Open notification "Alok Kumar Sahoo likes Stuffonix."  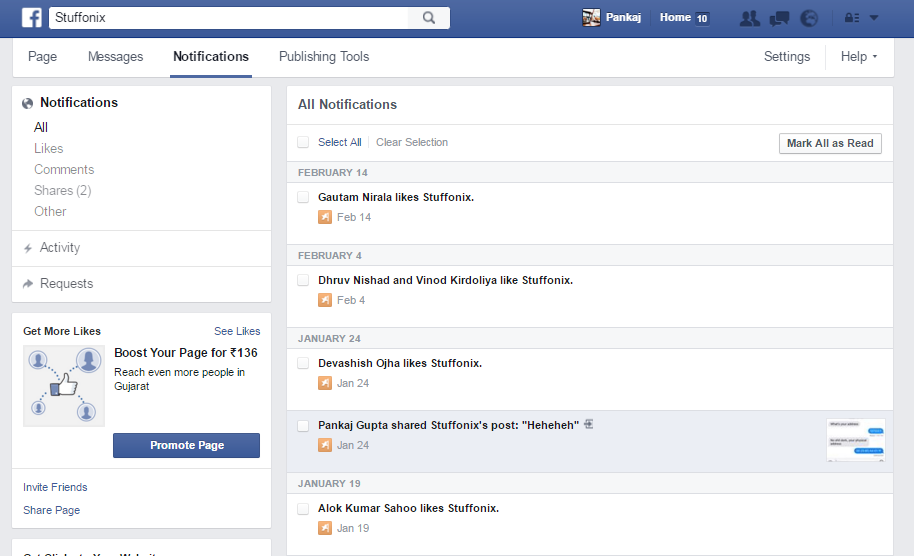408,508
